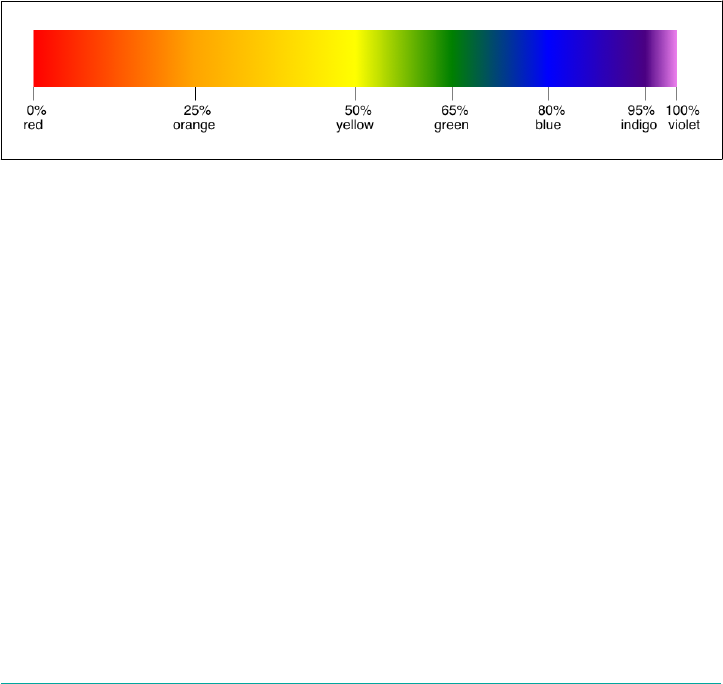The image size is (723, 684).
Task: Click the '25% orange' label
Action: [194, 118]
